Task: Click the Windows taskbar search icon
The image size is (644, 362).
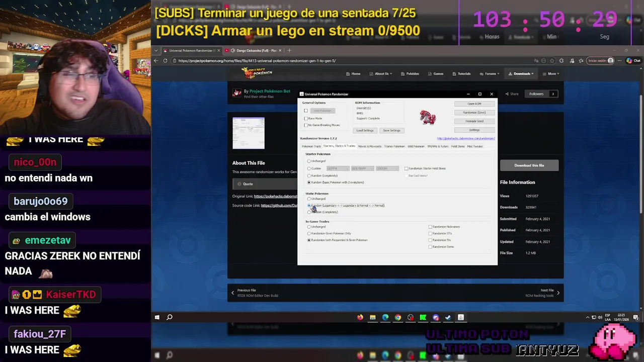Action: (170, 317)
